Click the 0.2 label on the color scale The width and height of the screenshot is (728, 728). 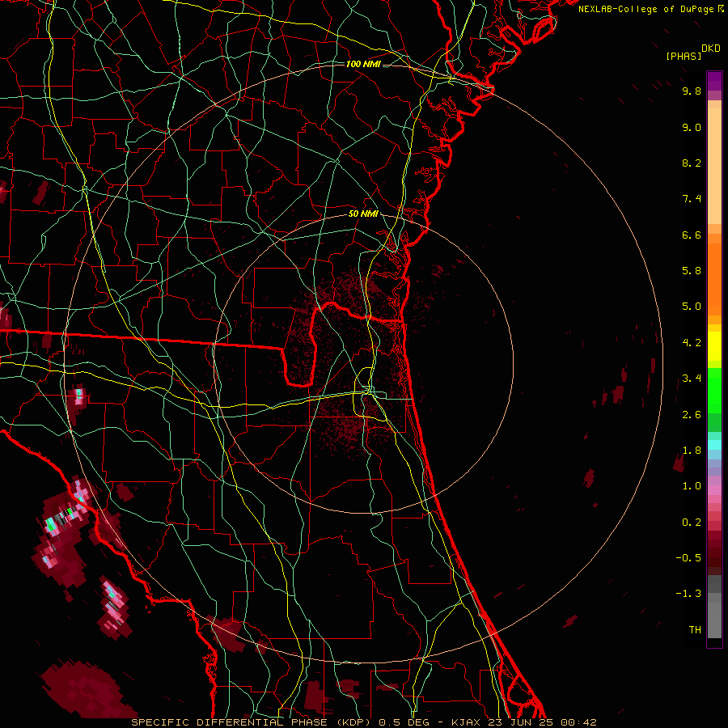pos(692,523)
